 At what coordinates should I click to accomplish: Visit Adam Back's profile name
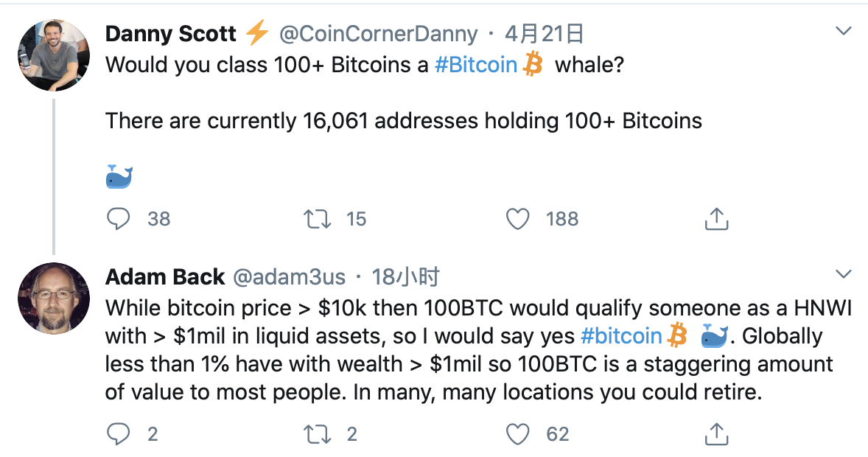click(x=165, y=276)
